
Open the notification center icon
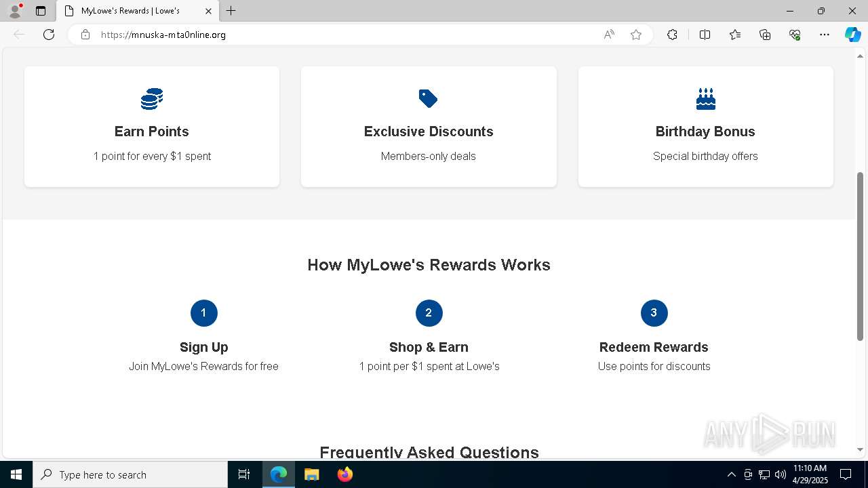tap(846, 474)
